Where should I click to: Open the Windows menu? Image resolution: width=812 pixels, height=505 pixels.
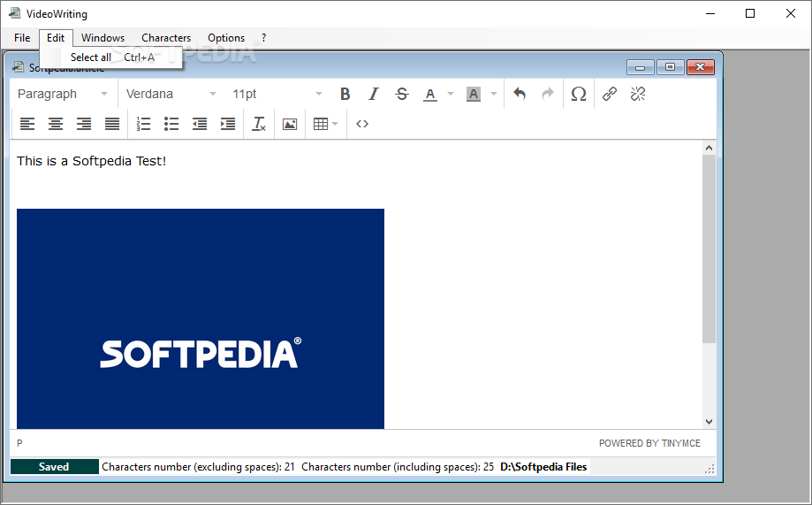pos(102,38)
